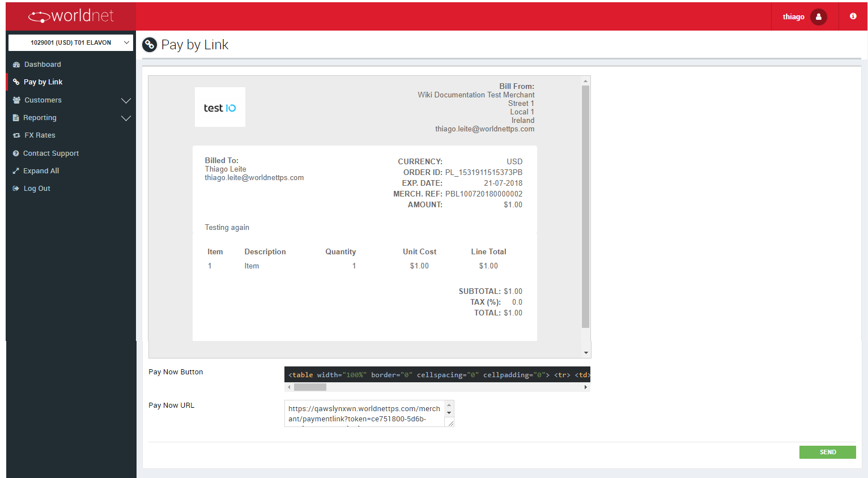
Task: Click billed-to email thiago.leite@worldnettps.com
Action: click(x=254, y=178)
